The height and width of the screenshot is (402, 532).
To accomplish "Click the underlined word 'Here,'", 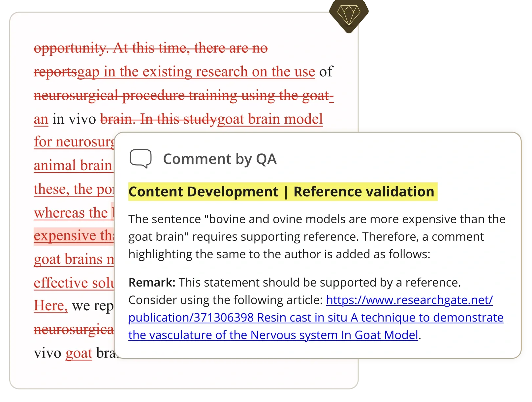I will point(50,306).
